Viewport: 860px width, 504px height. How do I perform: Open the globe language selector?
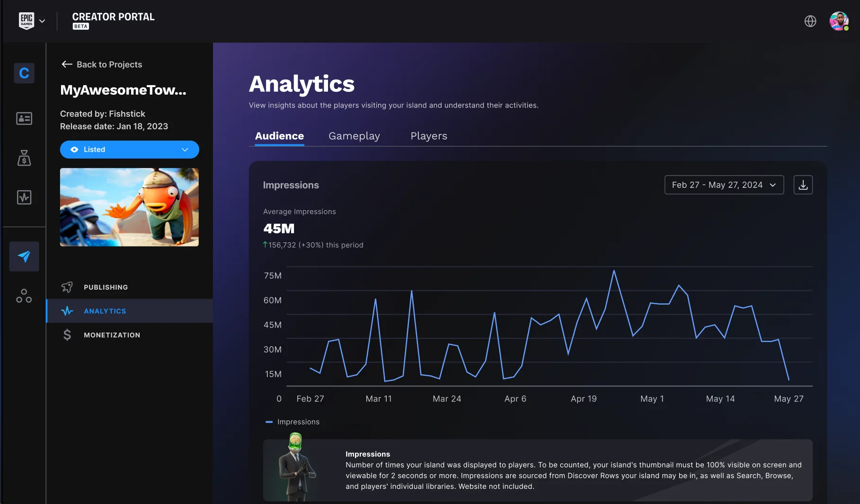tap(810, 21)
